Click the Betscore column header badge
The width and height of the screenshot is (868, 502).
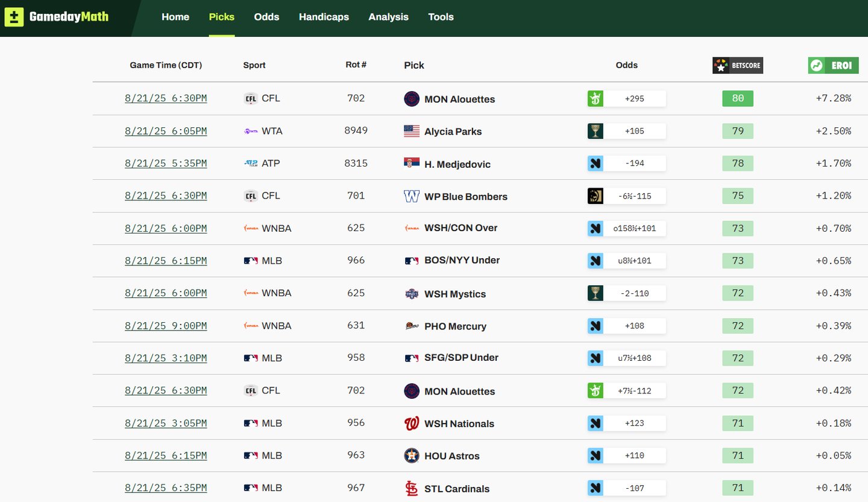click(x=738, y=65)
